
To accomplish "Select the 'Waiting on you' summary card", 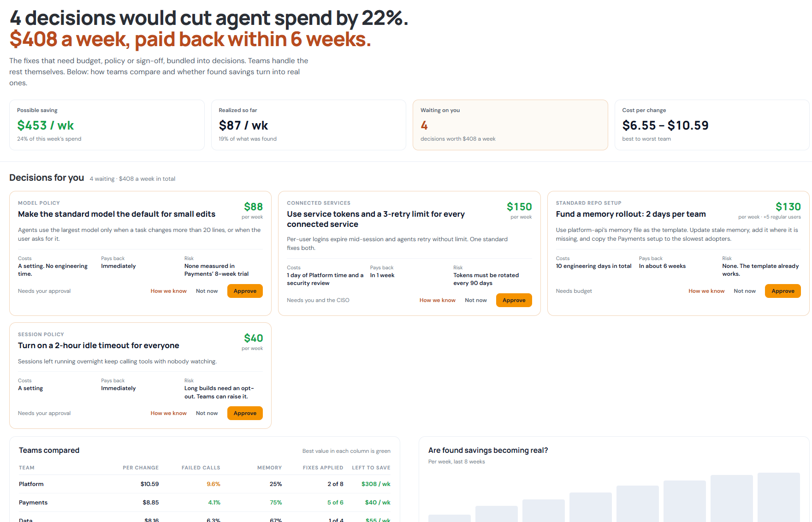I will pyautogui.click(x=510, y=125).
